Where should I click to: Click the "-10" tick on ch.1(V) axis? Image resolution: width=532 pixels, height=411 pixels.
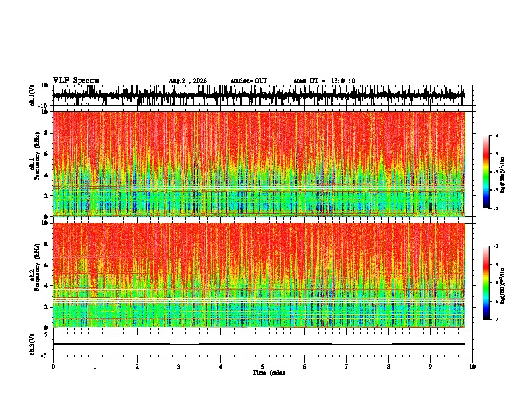pyautogui.click(x=44, y=106)
